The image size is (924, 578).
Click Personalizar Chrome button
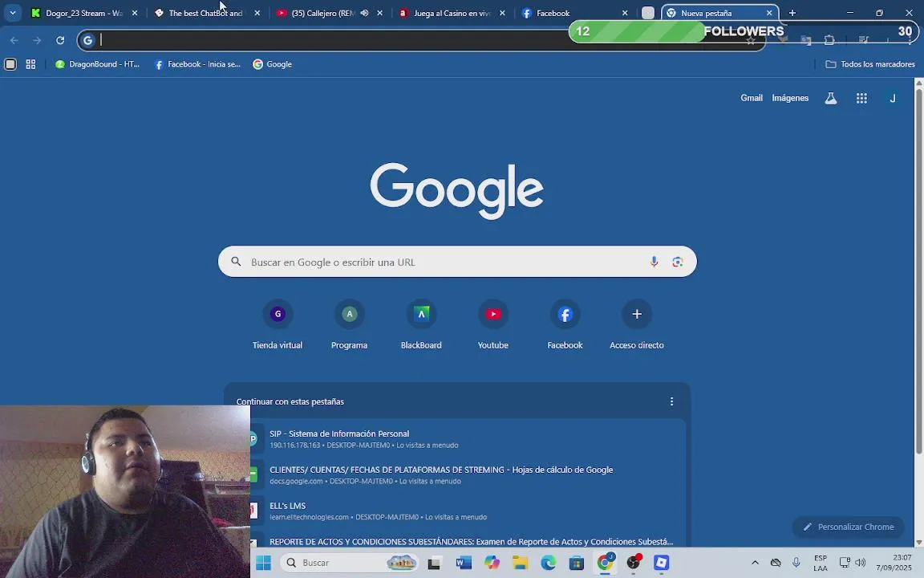(849, 527)
